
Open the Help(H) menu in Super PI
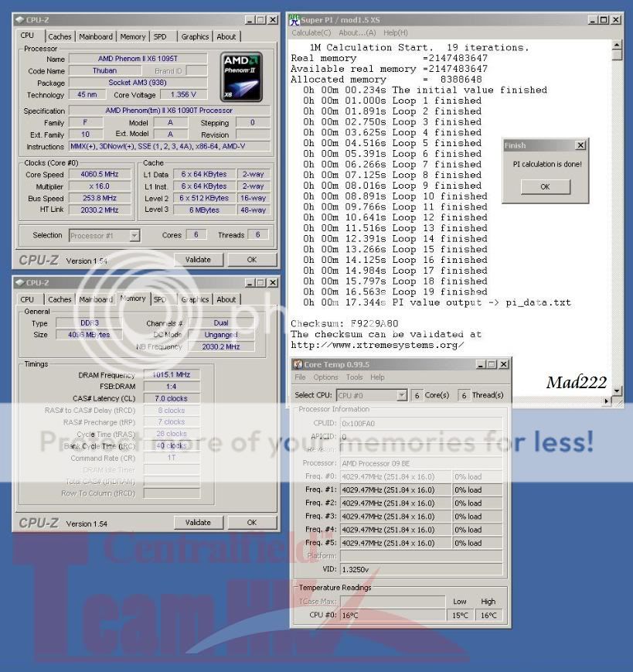pyautogui.click(x=395, y=32)
